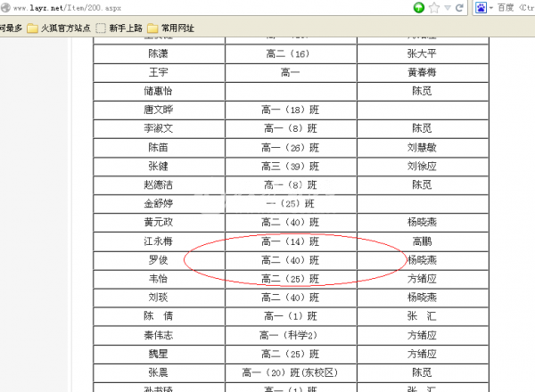The image size is (535, 392).
Task: Select table cell 储惠怡
Action: pyautogui.click(x=159, y=91)
